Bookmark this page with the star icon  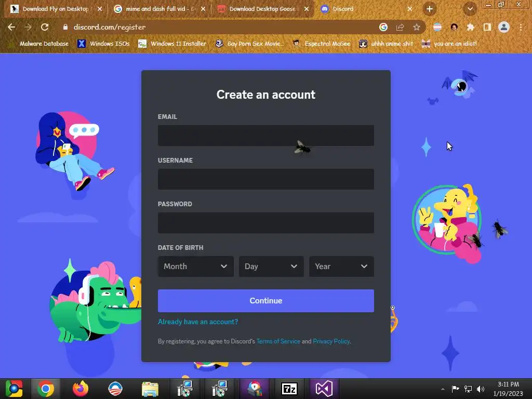click(417, 27)
